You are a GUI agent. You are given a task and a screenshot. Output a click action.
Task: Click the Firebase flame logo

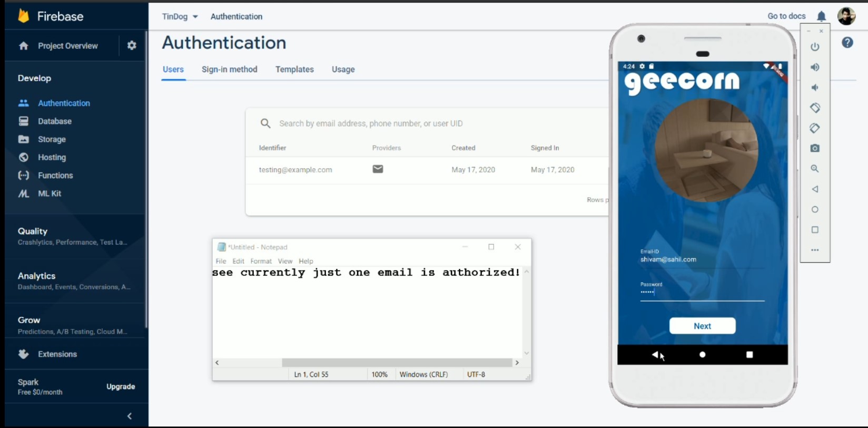click(24, 16)
